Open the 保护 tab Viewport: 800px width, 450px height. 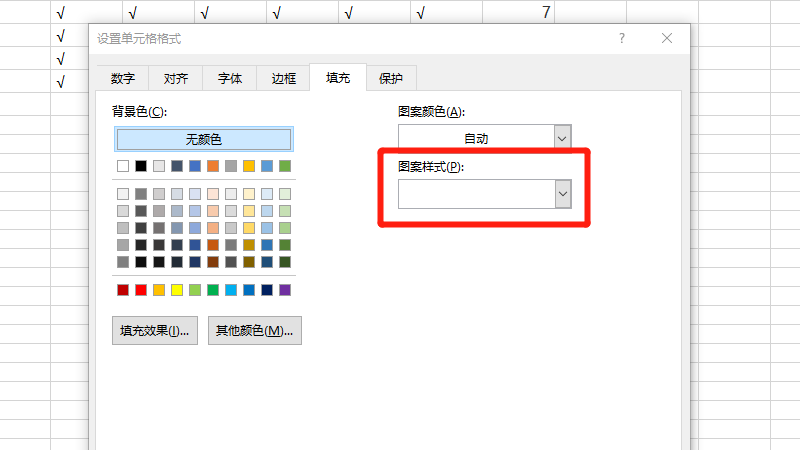pos(391,78)
